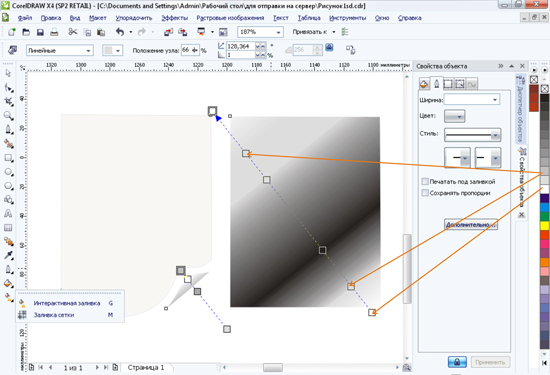The width and height of the screenshot is (550, 375).
Task: Collapse the 'Свойства объекта' docker panel arrow
Action: point(511,66)
